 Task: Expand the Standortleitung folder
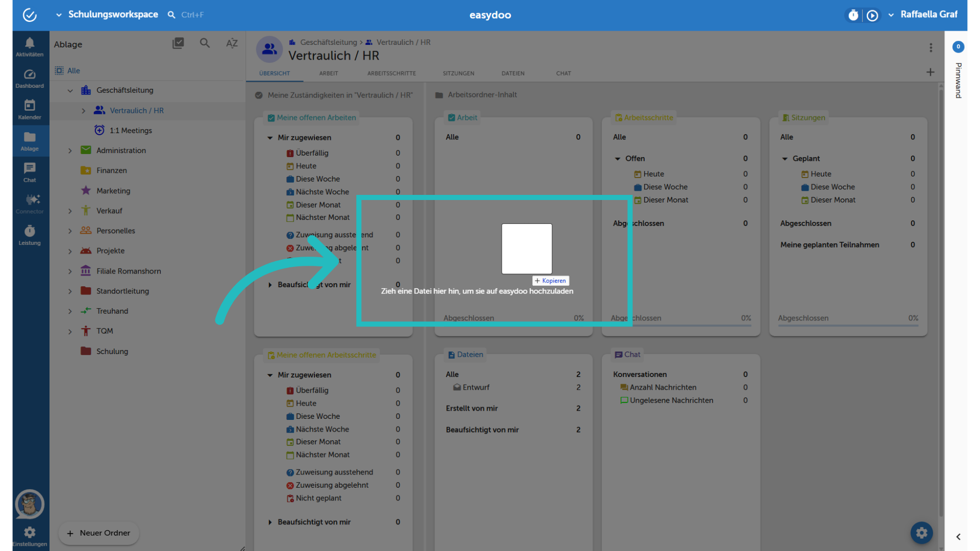70,291
